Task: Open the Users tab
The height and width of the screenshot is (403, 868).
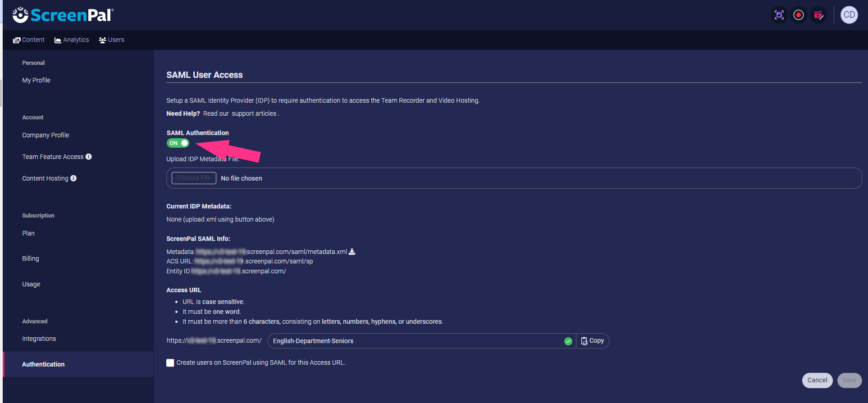Action: [111, 40]
